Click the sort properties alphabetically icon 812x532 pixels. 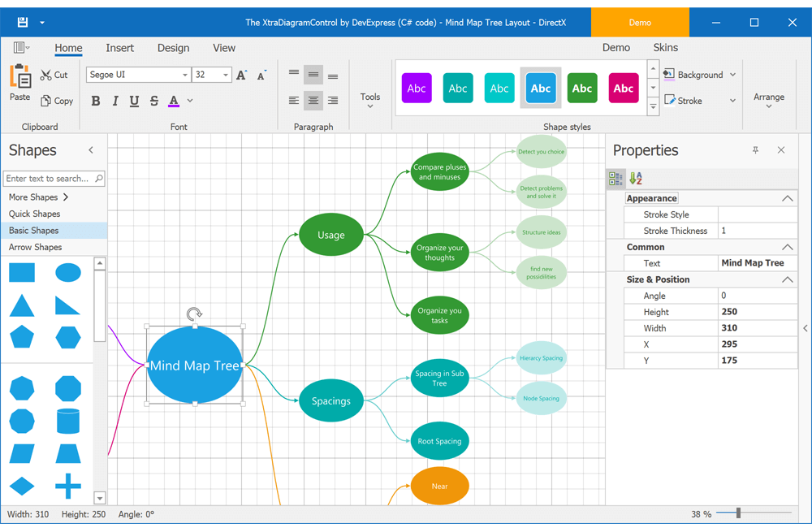click(x=635, y=178)
